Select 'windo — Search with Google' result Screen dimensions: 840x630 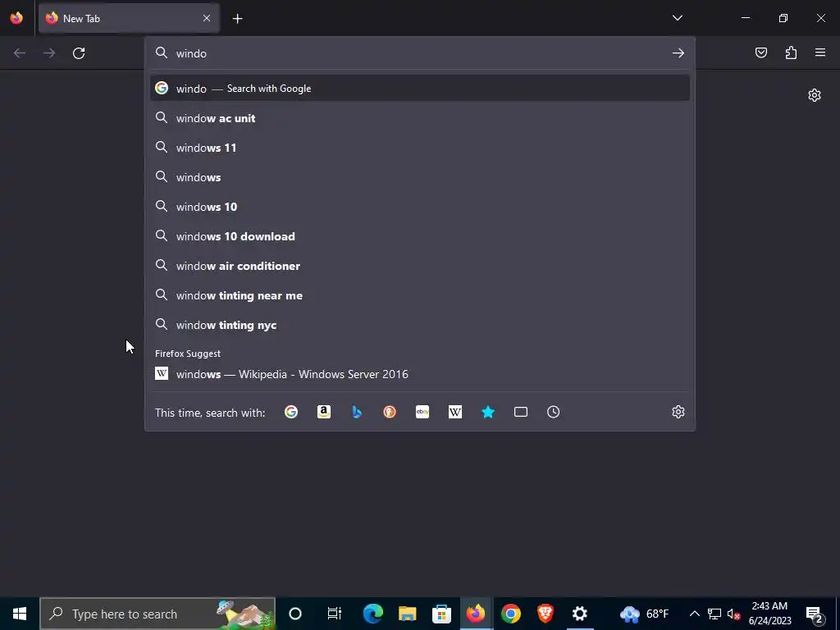point(420,89)
